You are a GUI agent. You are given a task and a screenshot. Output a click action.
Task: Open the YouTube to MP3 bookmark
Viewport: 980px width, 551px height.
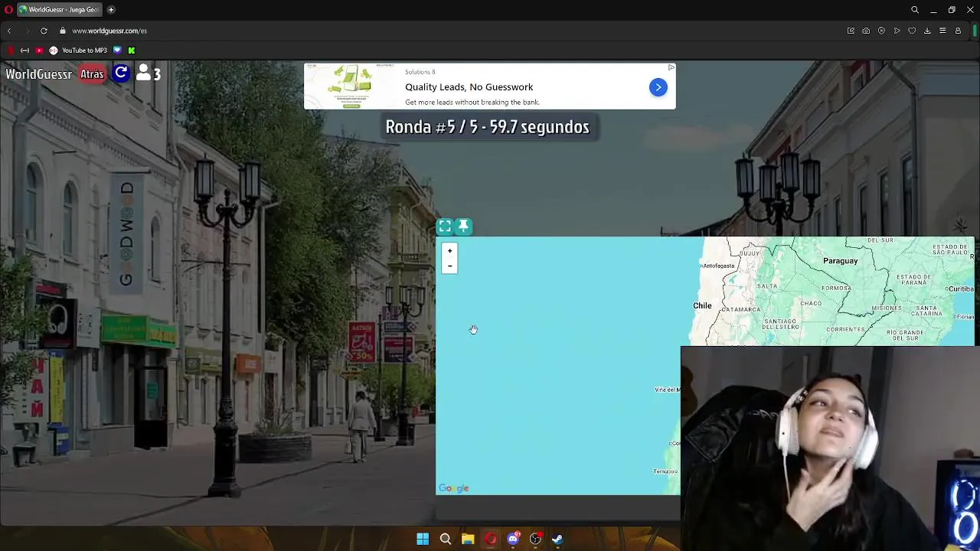tap(78, 51)
